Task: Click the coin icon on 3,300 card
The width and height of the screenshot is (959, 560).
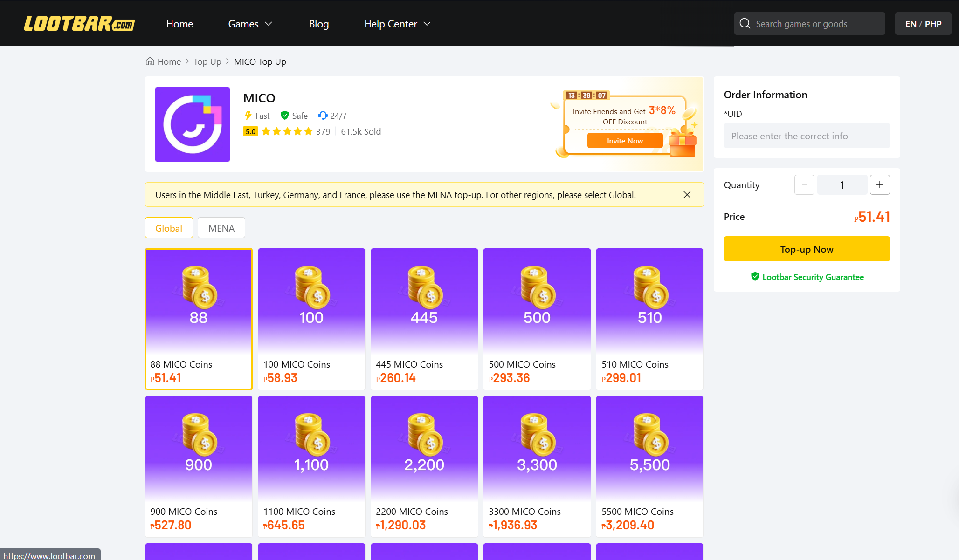Action: tap(538, 435)
